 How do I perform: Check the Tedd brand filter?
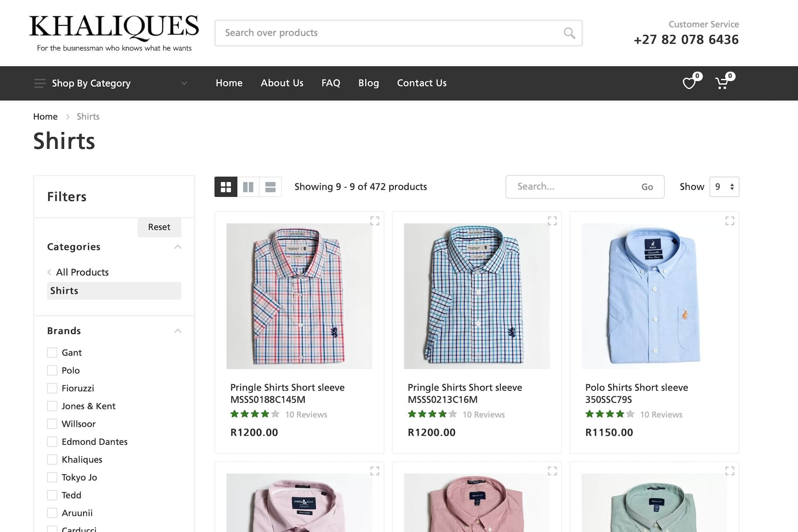52,495
